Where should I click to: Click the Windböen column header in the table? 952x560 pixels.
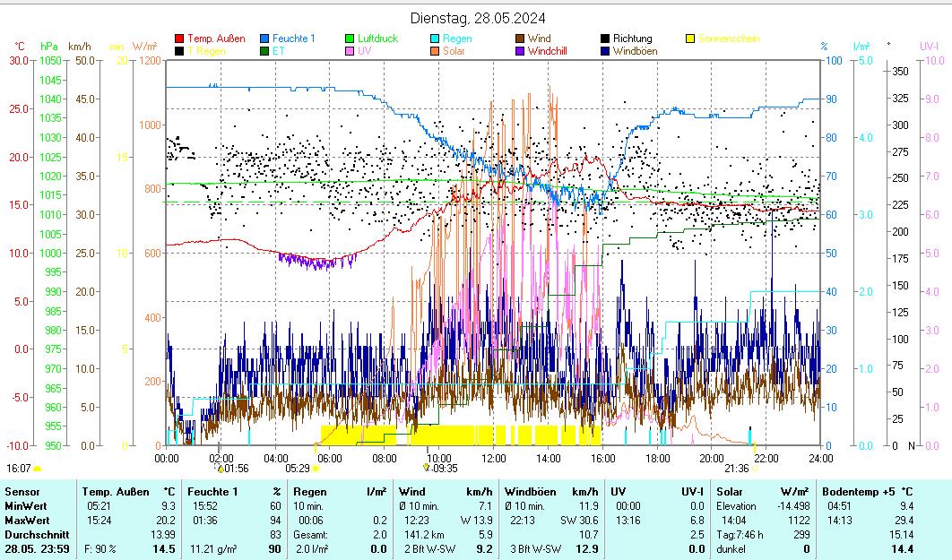[530, 492]
